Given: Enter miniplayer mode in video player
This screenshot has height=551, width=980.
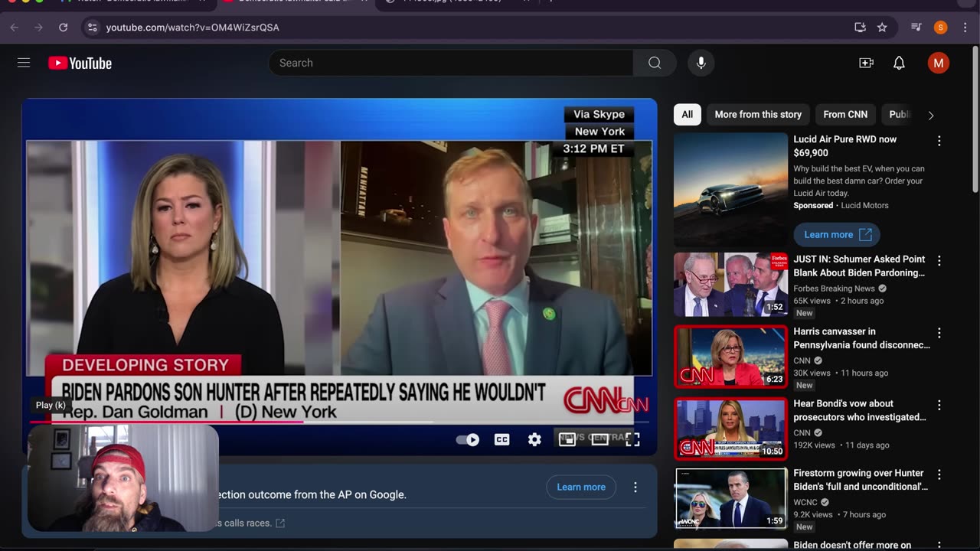Looking at the screenshot, I should click(567, 439).
